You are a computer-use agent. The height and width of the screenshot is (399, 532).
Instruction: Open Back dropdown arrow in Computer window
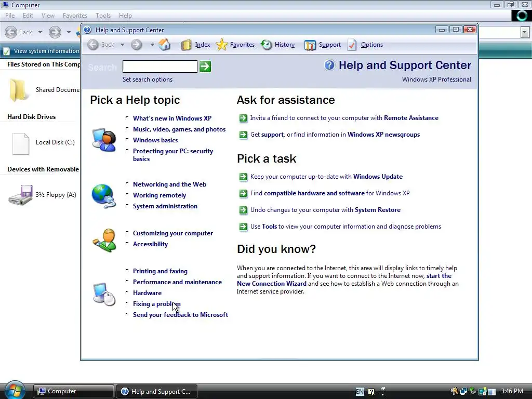pos(40,32)
